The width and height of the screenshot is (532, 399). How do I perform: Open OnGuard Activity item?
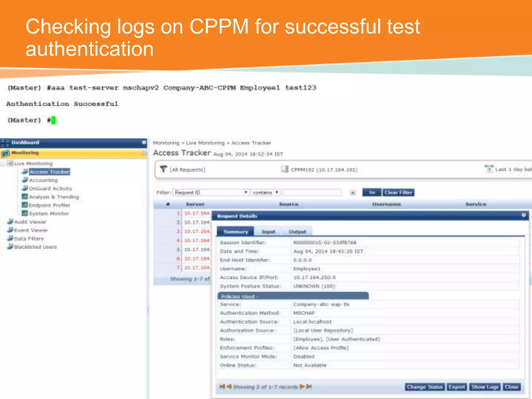[x=50, y=189]
